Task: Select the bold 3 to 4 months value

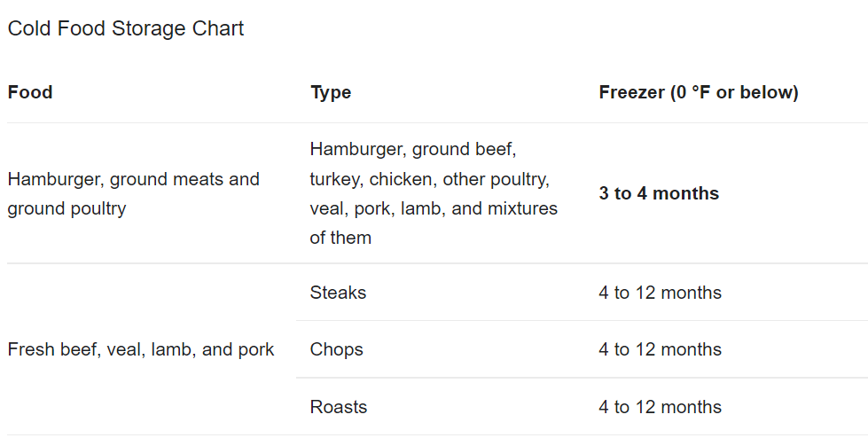Action: (x=659, y=193)
